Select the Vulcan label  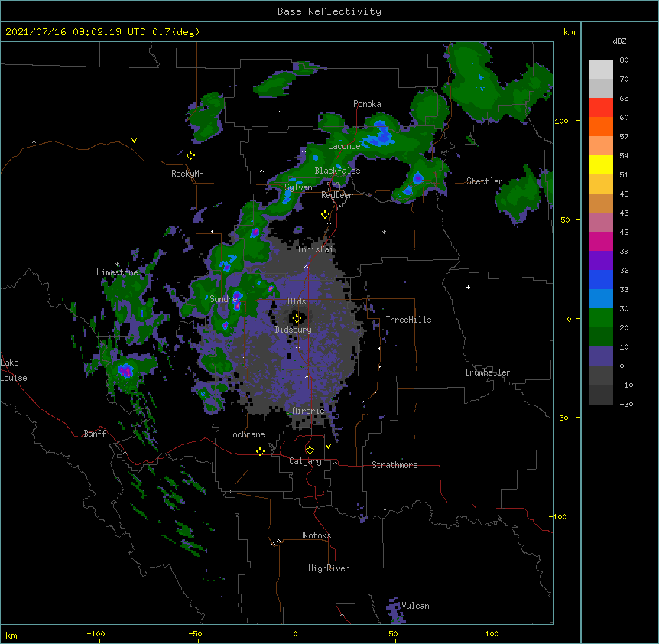click(x=415, y=606)
